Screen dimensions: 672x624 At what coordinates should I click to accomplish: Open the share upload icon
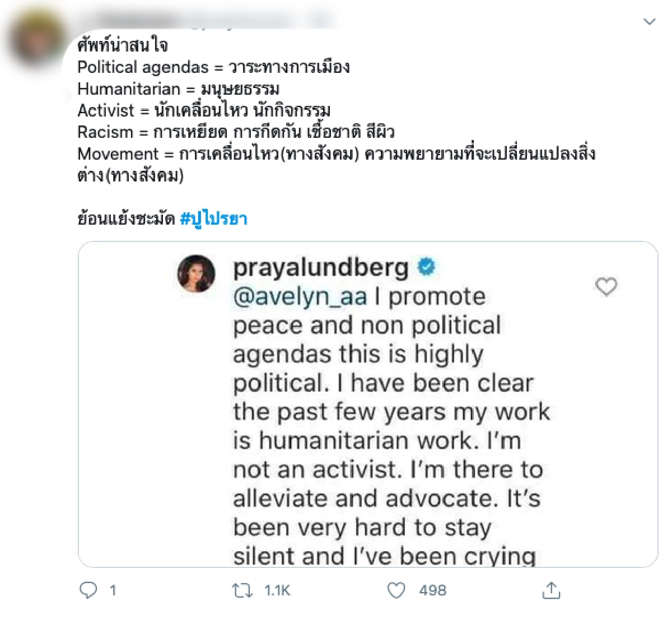tap(552, 590)
